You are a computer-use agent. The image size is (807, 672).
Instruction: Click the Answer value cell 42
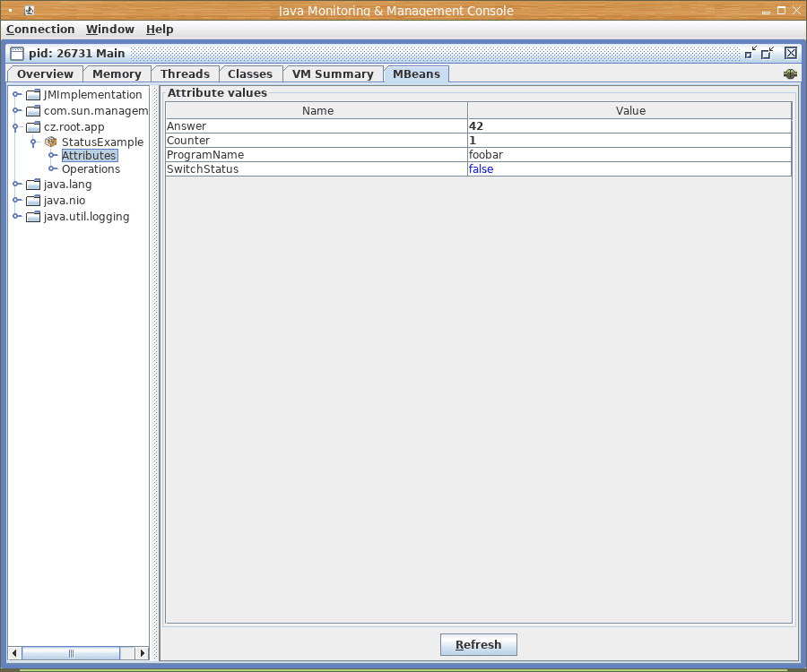pyautogui.click(x=629, y=126)
